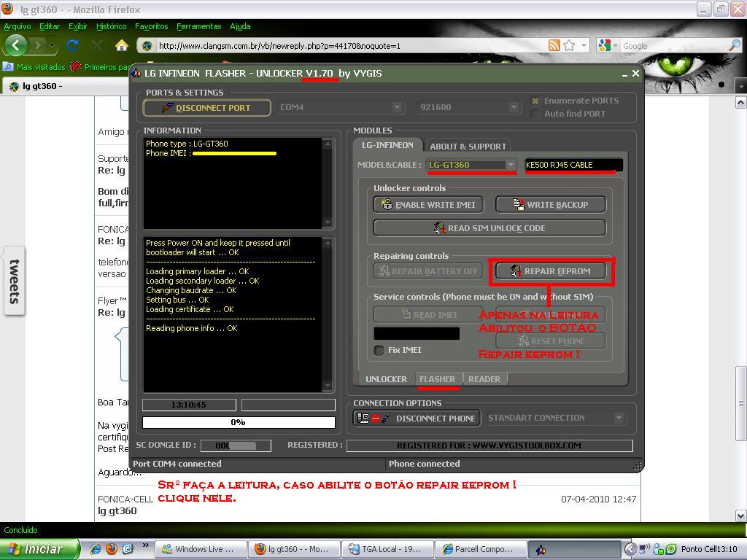
Task: Click the Write Backup button
Action: (x=550, y=205)
